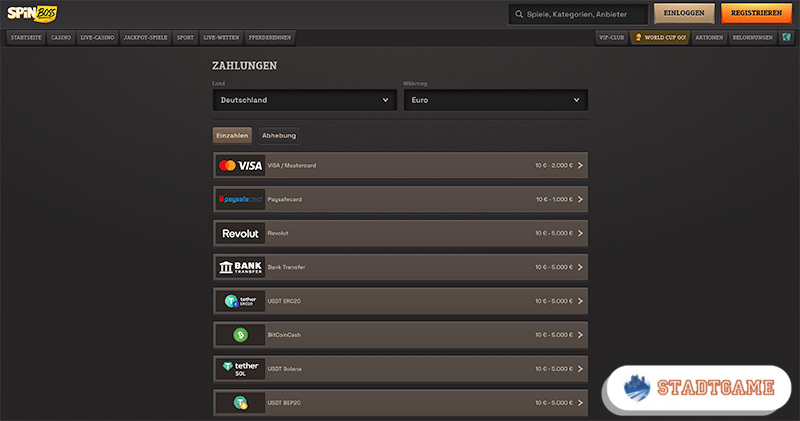
Task: Click the Revolut label text
Action: point(278,233)
